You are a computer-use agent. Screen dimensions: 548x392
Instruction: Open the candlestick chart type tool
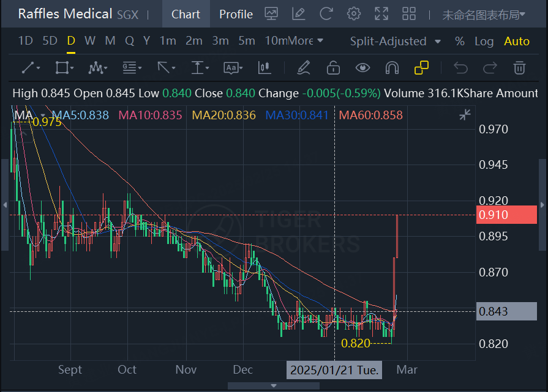point(265,68)
